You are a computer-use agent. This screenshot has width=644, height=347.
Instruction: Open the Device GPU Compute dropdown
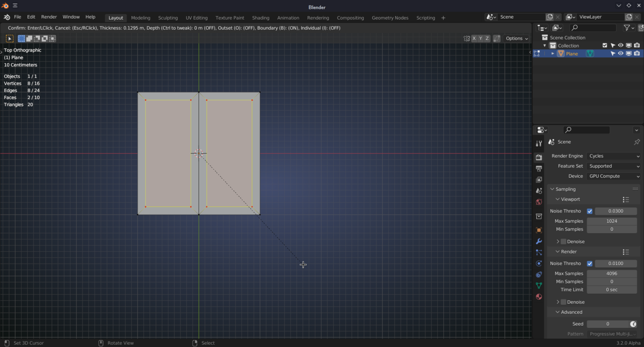(613, 176)
